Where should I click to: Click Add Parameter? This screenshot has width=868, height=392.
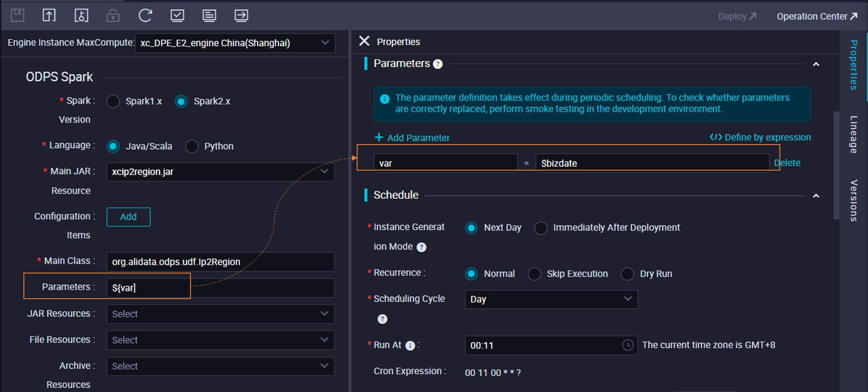pos(412,138)
